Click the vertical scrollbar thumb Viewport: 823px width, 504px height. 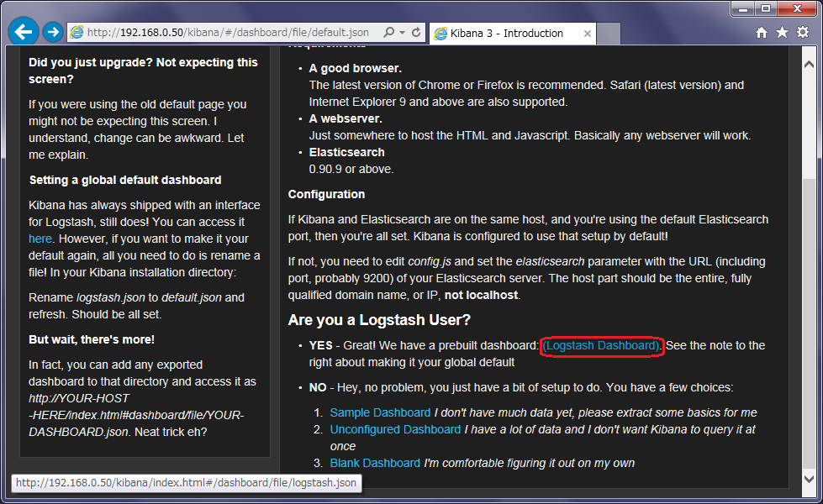coord(809,323)
